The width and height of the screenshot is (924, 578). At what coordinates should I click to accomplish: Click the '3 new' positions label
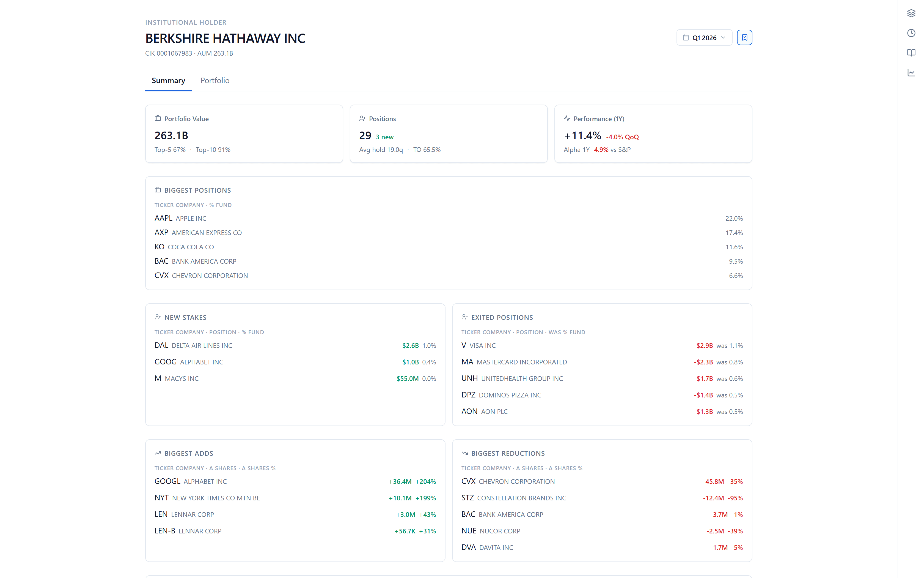point(384,137)
